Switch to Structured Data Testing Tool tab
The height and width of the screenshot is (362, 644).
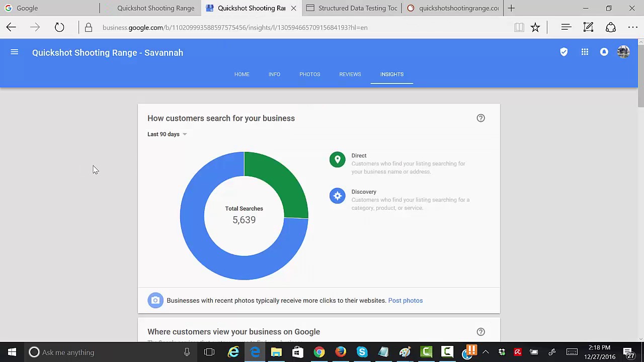[x=351, y=8]
